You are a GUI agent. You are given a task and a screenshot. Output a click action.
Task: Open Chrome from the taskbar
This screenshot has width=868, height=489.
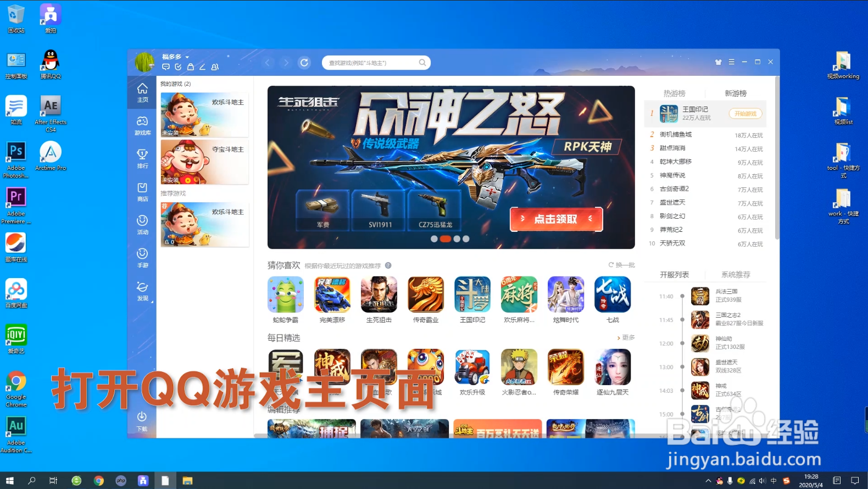pos(99,481)
